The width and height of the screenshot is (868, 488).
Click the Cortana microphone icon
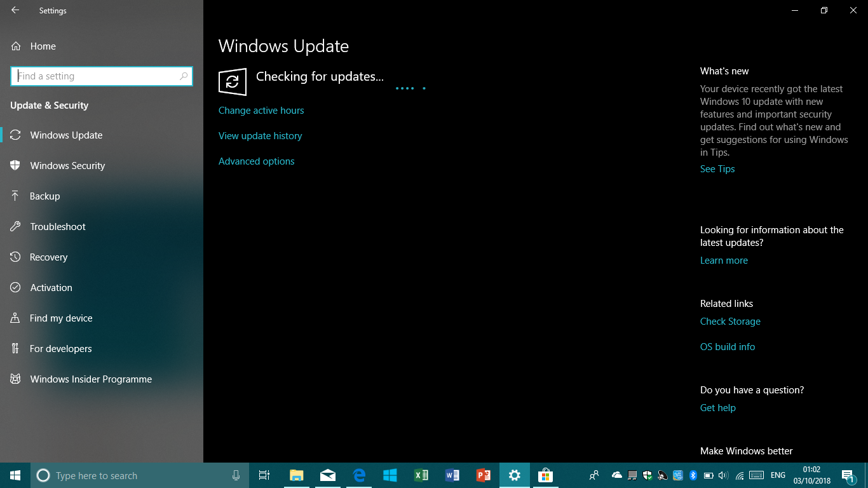(236, 475)
